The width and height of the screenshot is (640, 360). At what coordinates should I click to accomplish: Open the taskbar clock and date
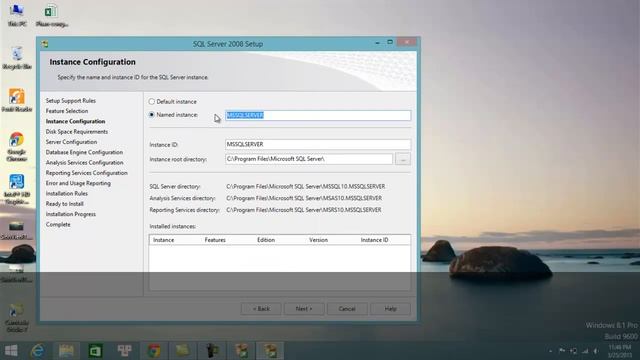(620, 351)
